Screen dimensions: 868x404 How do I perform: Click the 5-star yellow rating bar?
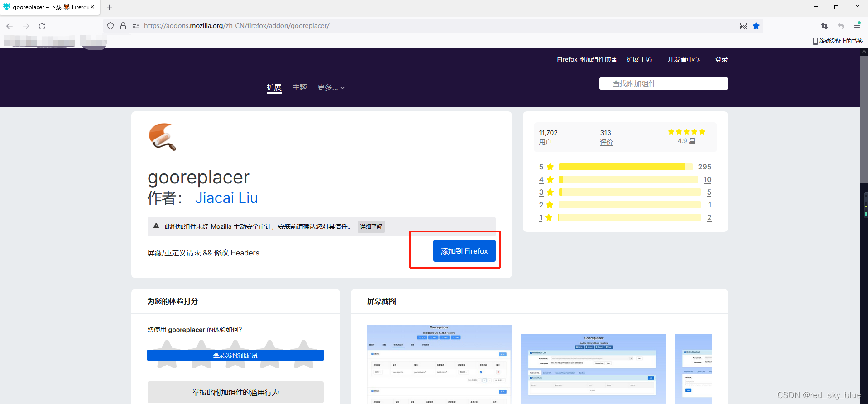(x=626, y=167)
